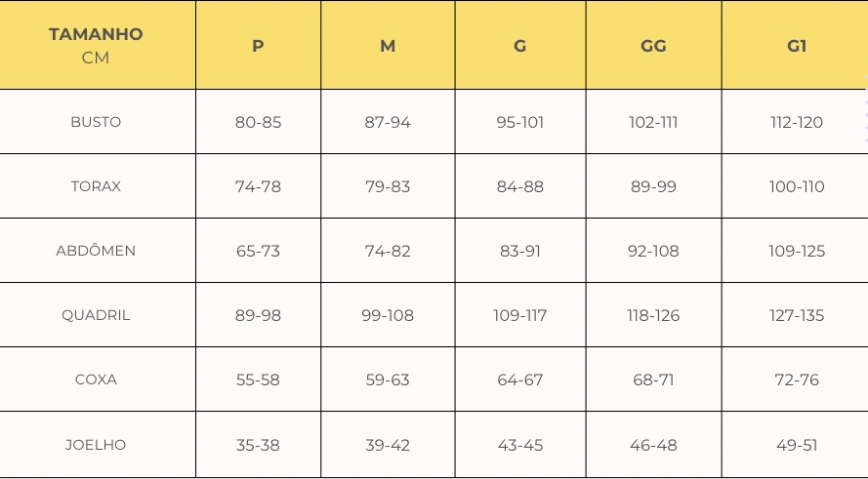
Task: Click the 72-76 coxa cell
Action: (796, 379)
